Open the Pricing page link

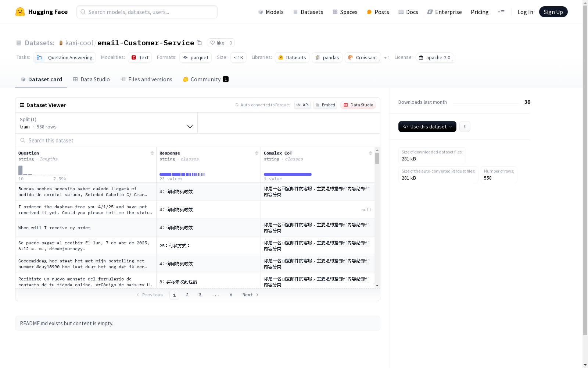pos(480,12)
